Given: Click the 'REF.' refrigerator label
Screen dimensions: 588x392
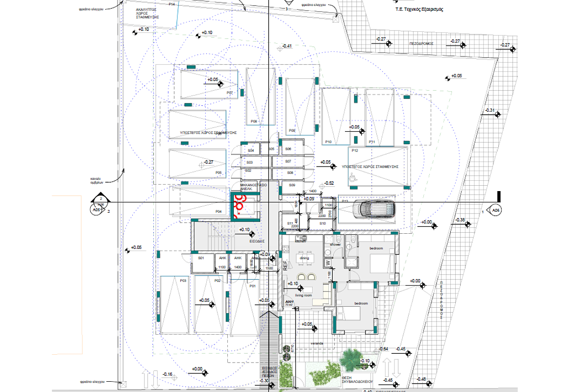Looking at the screenshot, I should 285,266.
